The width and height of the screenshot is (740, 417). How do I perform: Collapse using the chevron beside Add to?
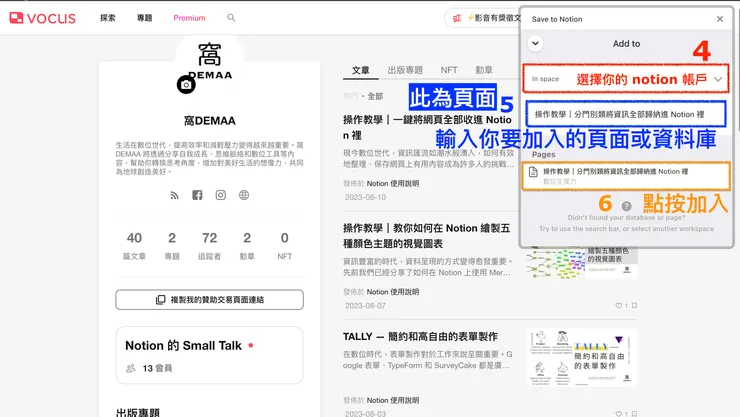(x=535, y=43)
